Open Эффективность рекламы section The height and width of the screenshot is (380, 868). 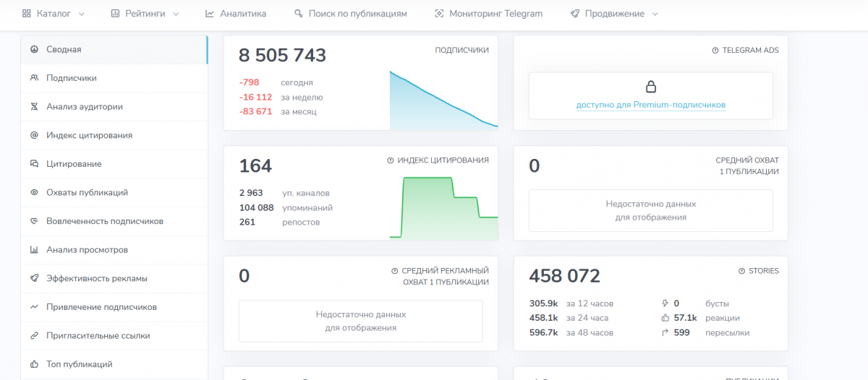tap(114, 278)
